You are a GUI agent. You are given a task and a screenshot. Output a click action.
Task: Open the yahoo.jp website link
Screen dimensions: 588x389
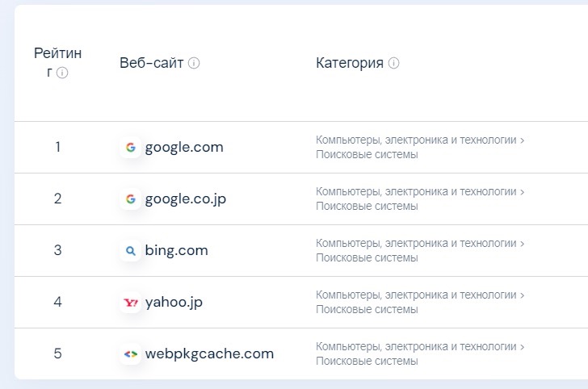point(174,302)
